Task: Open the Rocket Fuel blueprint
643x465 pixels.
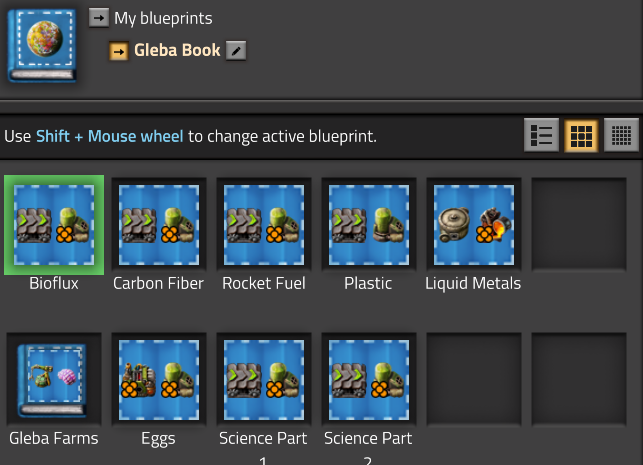Action: pyautogui.click(x=264, y=225)
